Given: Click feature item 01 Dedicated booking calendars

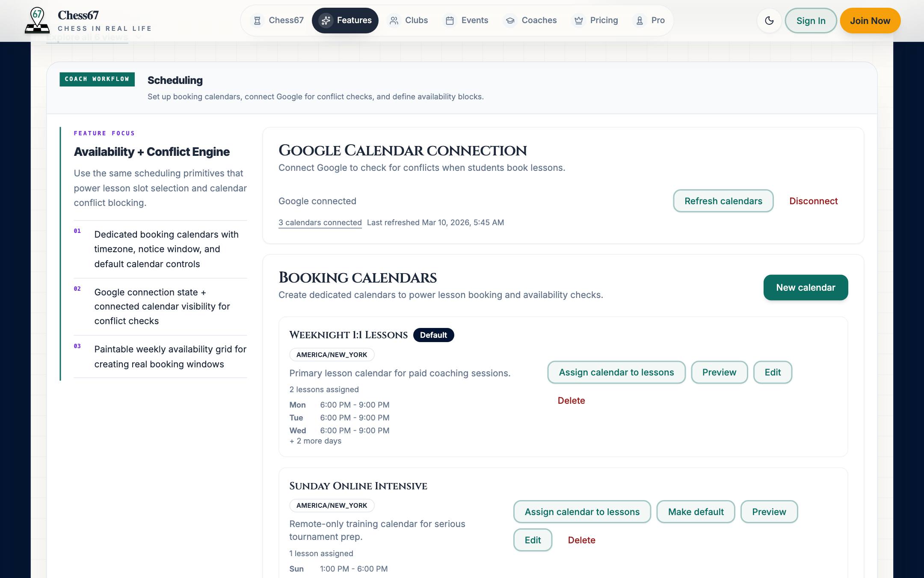Looking at the screenshot, I should point(160,249).
